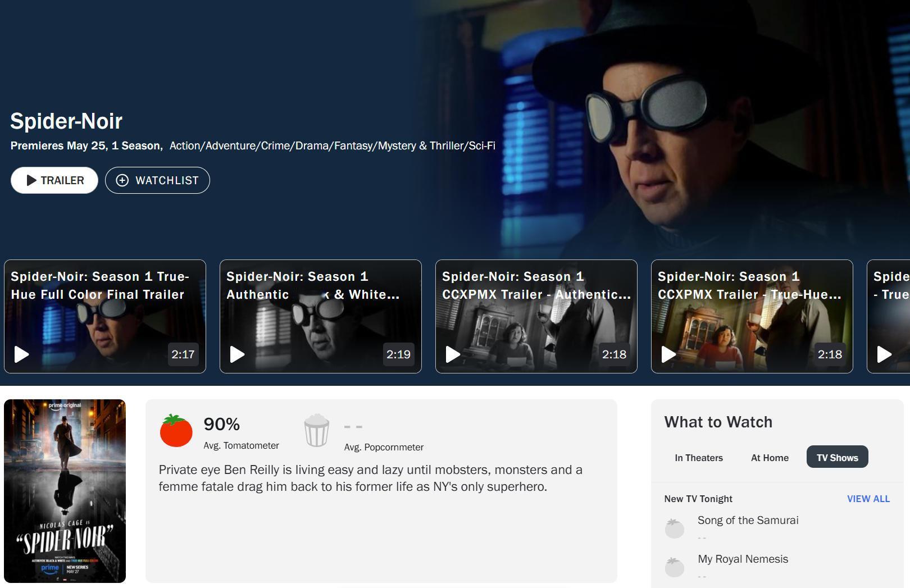The width and height of the screenshot is (910, 588).
Task: Play the Spider-Noir trailer button
Action: 54,180
